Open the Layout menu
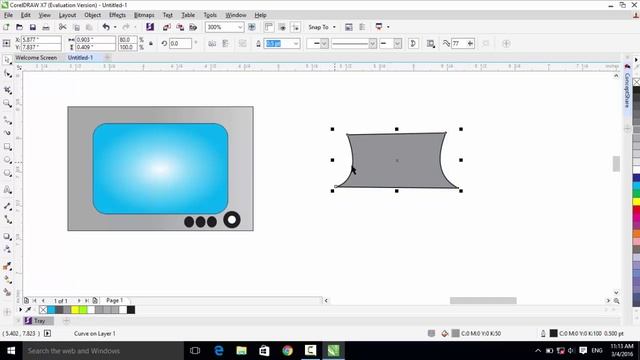The width and height of the screenshot is (640, 360). pyautogui.click(x=67, y=15)
